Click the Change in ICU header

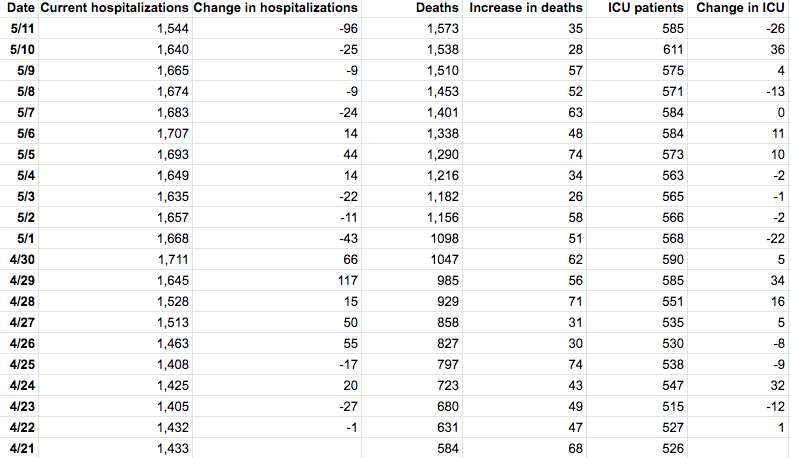(x=738, y=9)
